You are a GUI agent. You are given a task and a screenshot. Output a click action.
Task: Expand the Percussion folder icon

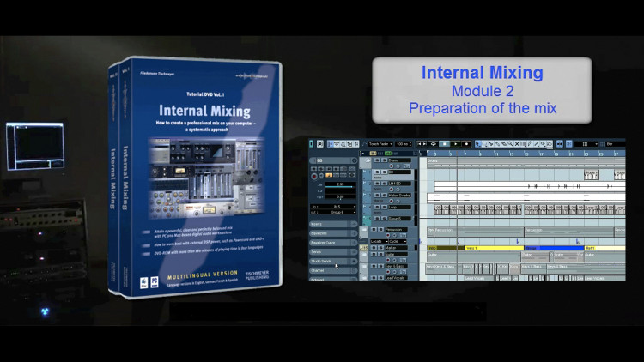(364, 229)
